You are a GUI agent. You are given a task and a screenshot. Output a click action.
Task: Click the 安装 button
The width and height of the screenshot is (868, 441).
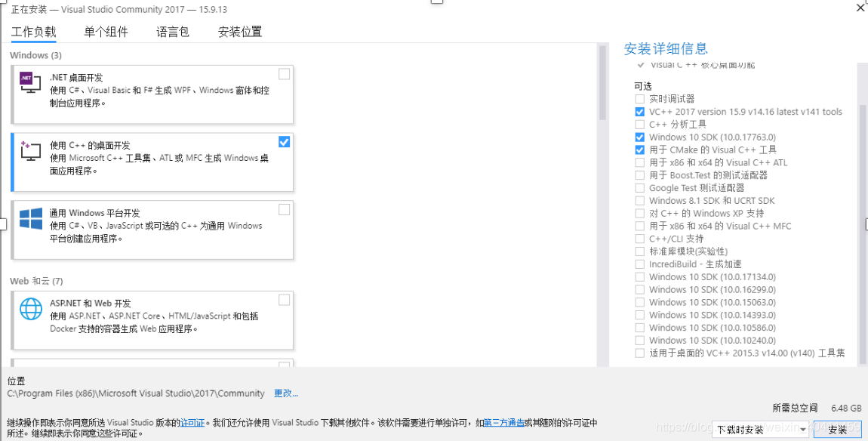tap(838, 430)
